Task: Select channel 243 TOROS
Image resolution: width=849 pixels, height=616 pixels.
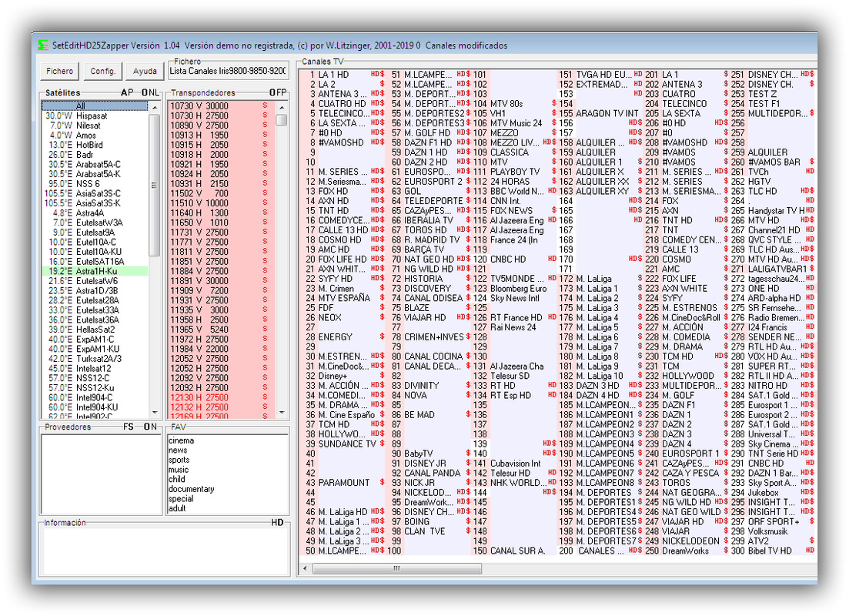Action: (x=687, y=483)
